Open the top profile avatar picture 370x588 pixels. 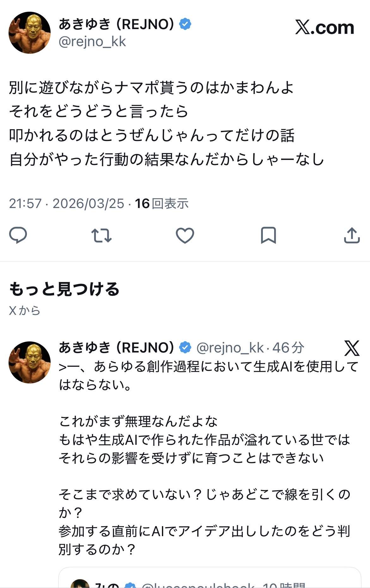click(29, 33)
